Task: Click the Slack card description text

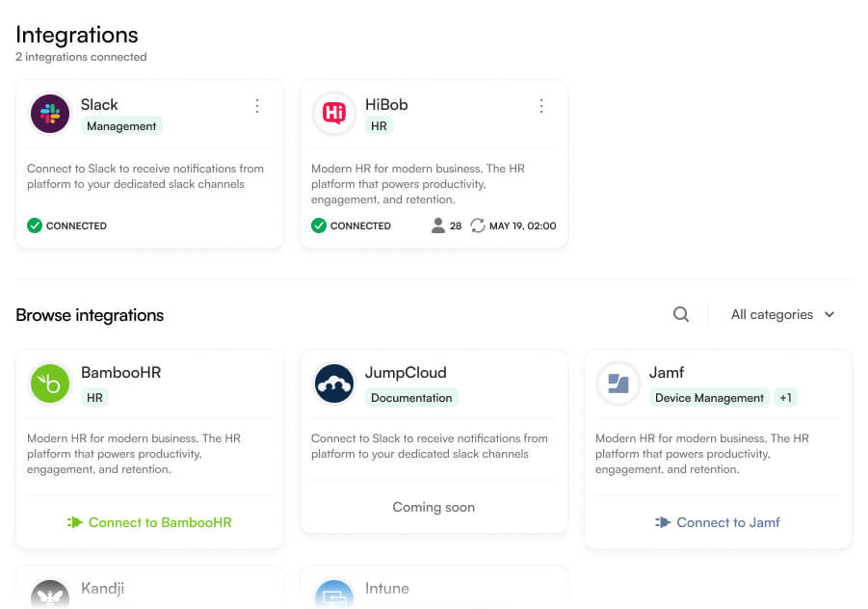Action: pyautogui.click(x=145, y=176)
